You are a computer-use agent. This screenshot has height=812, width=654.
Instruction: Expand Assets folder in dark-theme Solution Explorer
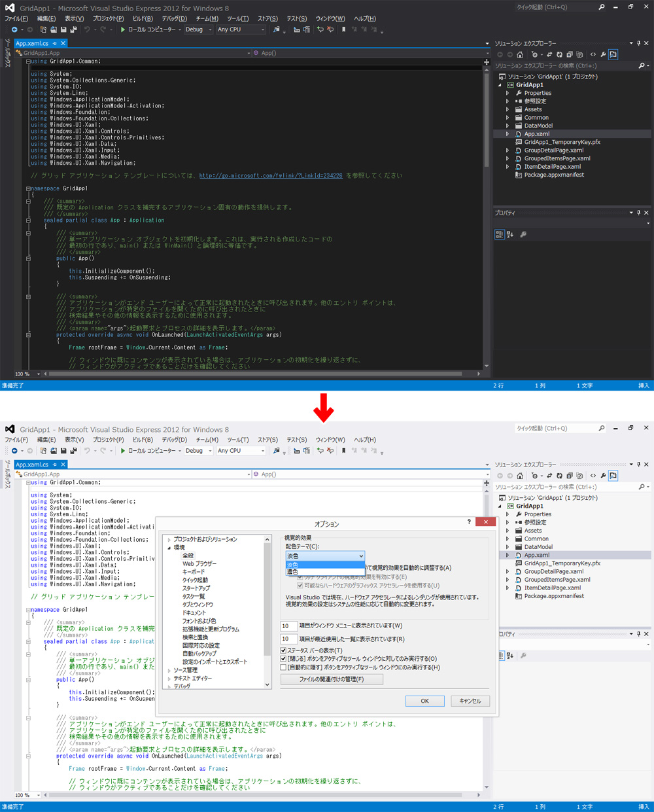(x=508, y=109)
